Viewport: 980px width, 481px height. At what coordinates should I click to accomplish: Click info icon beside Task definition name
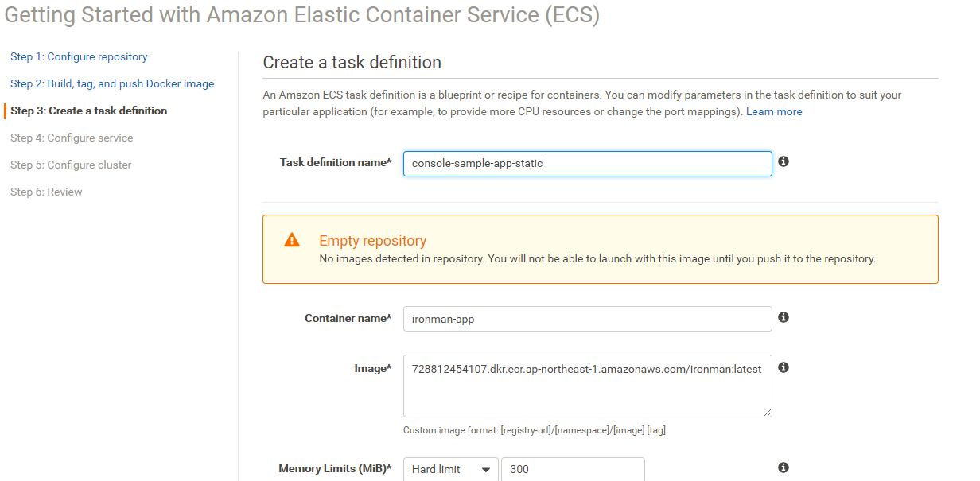pyautogui.click(x=784, y=161)
